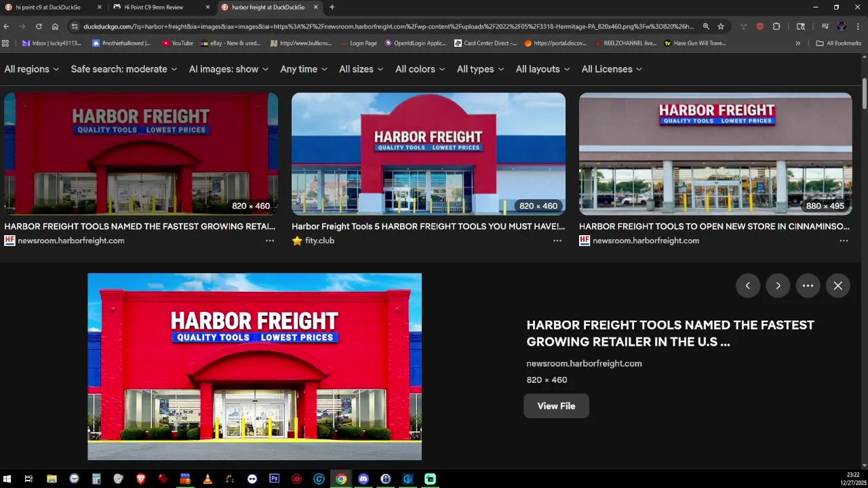Expand the Any time filter

pyautogui.click(x=304, y=69)
